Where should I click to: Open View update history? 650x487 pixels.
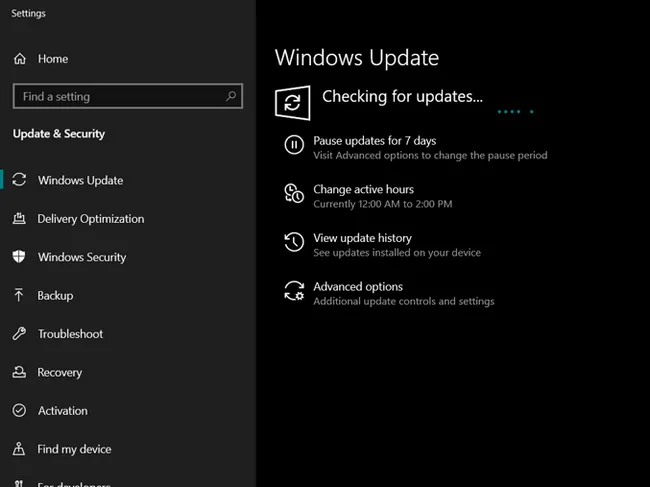click(x=363, y=238)
